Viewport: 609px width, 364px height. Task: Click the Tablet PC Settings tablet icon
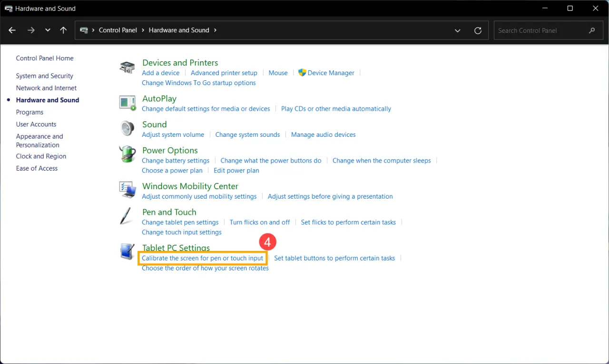[127, 252]
